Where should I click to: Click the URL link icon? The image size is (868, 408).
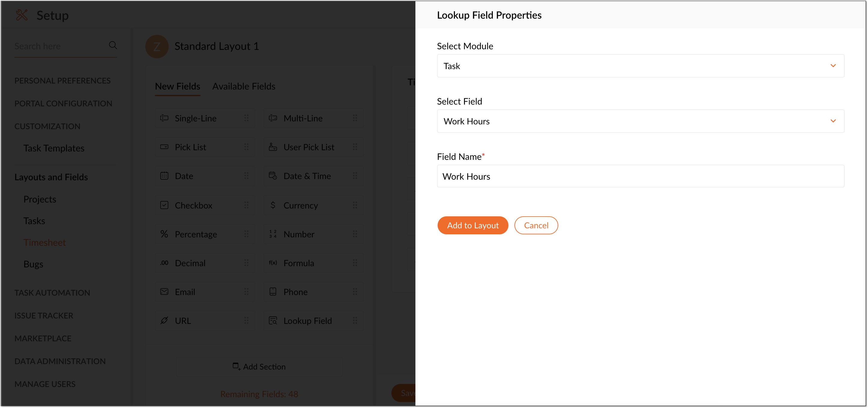pyautogui.click(x=164, y=320)
